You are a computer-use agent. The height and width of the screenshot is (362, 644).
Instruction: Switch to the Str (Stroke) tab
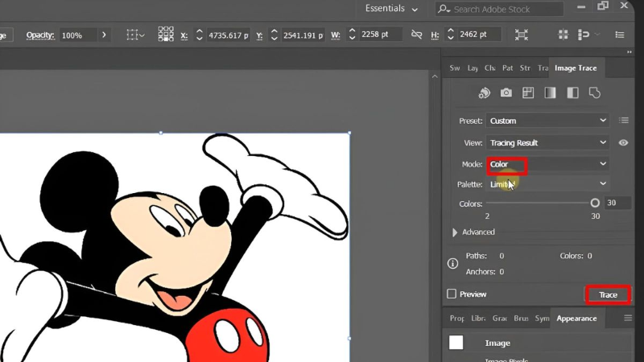(x=525, y=68)
